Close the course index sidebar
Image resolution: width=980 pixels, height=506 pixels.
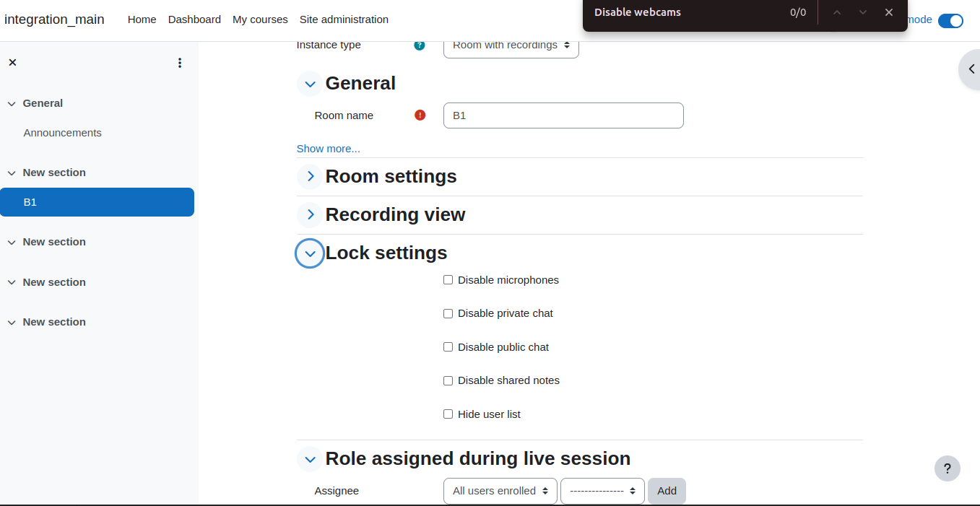[x=12, y=63]
